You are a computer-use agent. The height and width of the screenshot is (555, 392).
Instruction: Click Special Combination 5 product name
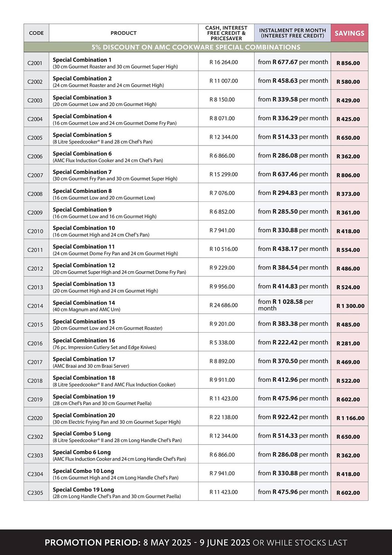[x=82, y=135]
